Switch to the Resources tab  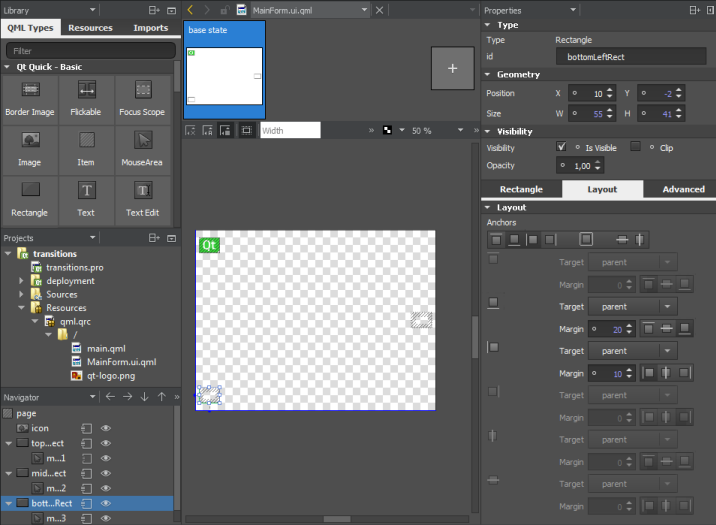tap(90, 28)
